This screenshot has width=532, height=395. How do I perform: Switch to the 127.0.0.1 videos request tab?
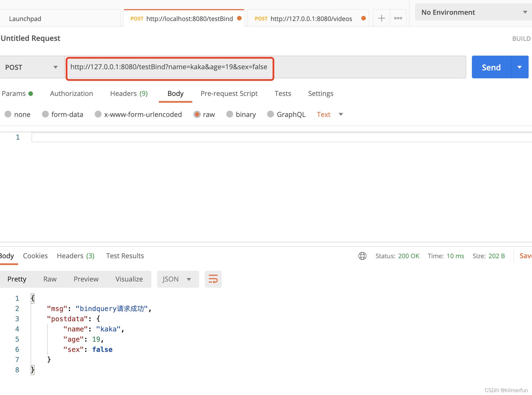point(308,18)
